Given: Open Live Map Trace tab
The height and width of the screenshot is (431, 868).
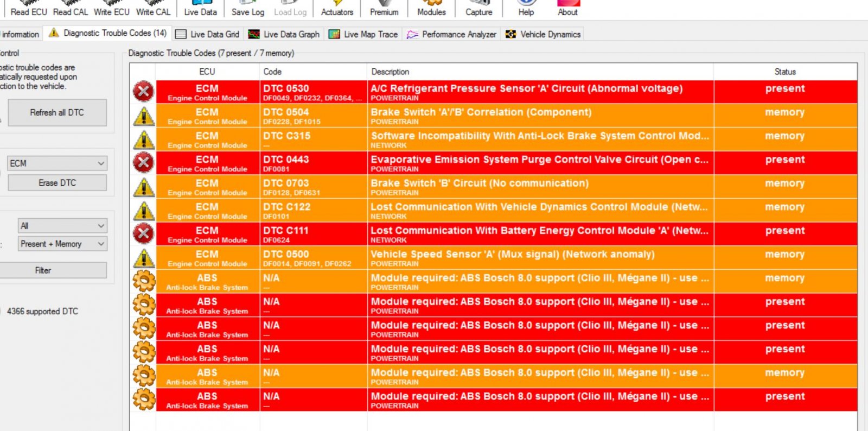Looking at the screenshot, I should [363, 34].
